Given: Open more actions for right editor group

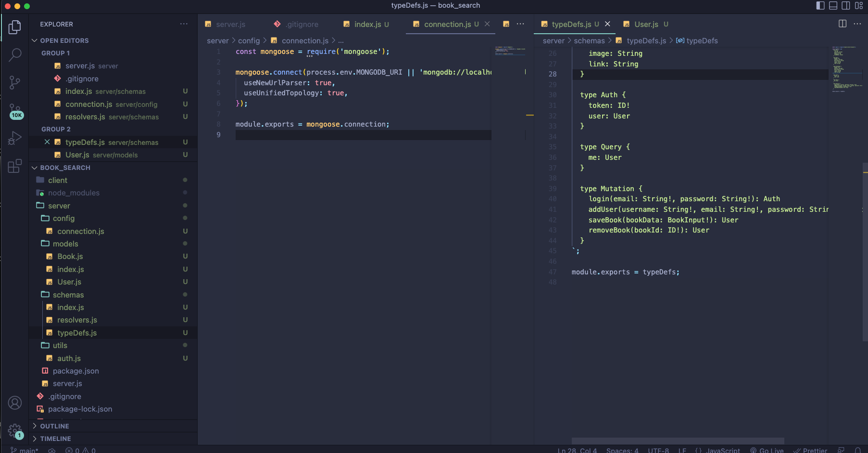Looking at the screenshot, I should pyautogui.click(x=857, y=24).
